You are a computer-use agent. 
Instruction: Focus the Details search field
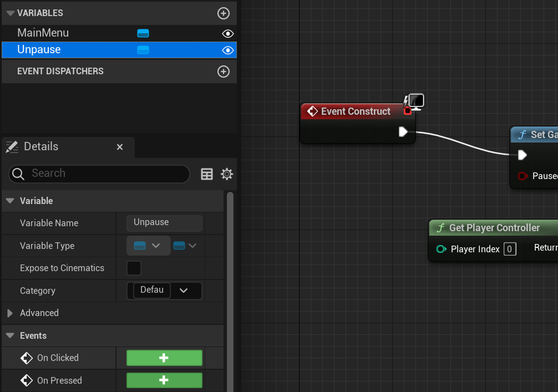(99, 174)
